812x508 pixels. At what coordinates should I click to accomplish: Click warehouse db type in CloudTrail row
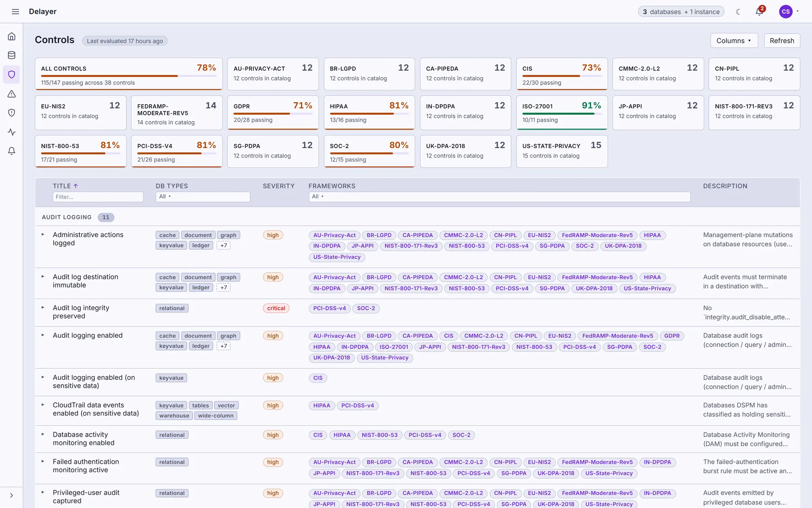coord(174,416)
